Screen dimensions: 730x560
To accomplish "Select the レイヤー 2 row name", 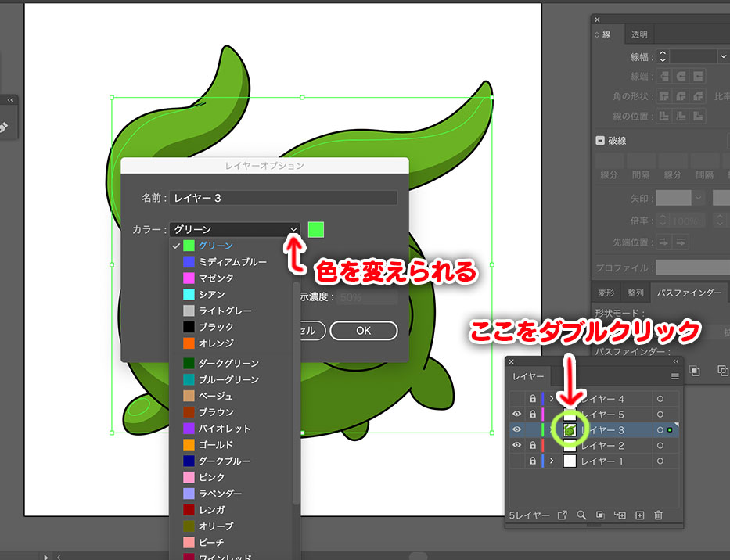I will pos(602,446).
